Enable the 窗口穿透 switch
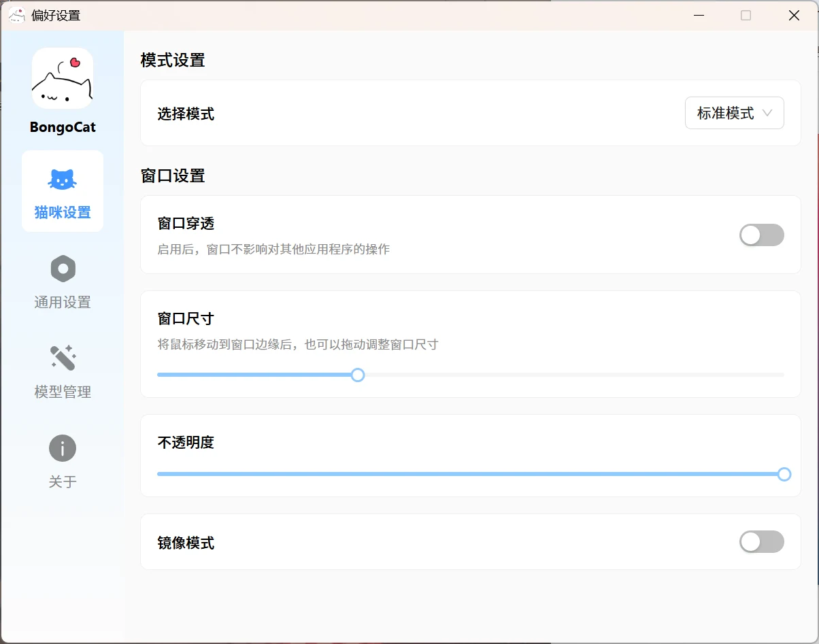 click(x=761, y=235)
